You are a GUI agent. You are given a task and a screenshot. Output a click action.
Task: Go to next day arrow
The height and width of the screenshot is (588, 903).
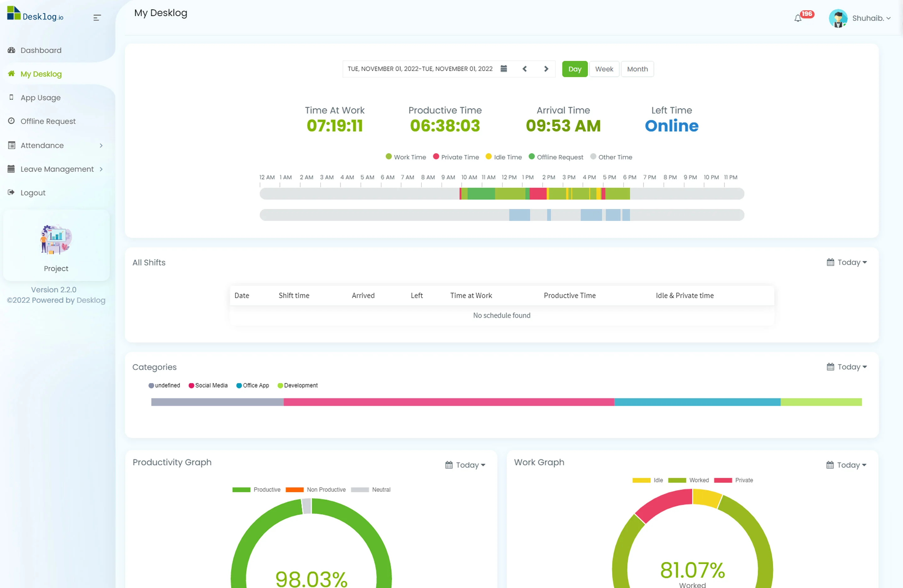coord(546,69)
